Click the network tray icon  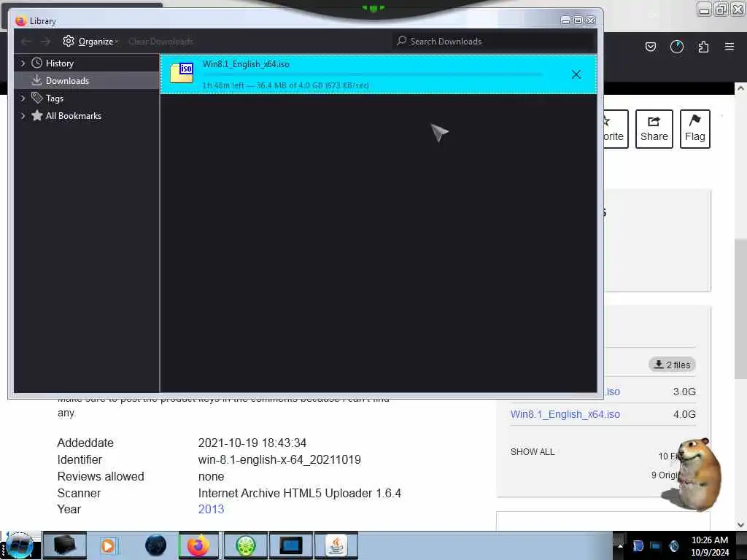tap(656, 545)
